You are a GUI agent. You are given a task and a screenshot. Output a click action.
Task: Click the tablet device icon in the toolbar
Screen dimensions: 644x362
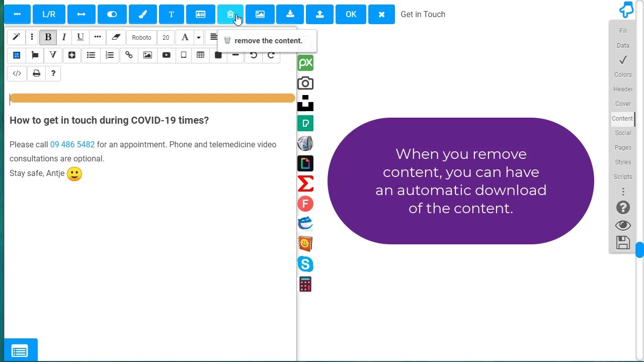pyautogui.click(x=184, y=55)
